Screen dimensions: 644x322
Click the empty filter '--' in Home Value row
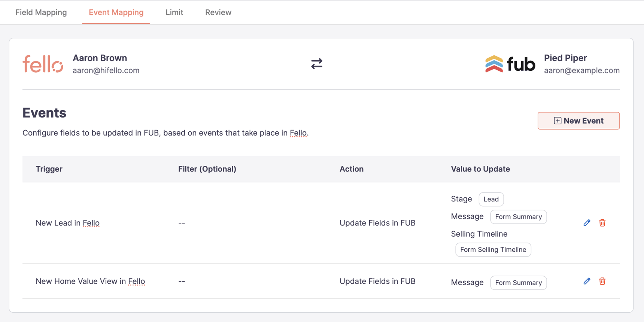[182, 281]
